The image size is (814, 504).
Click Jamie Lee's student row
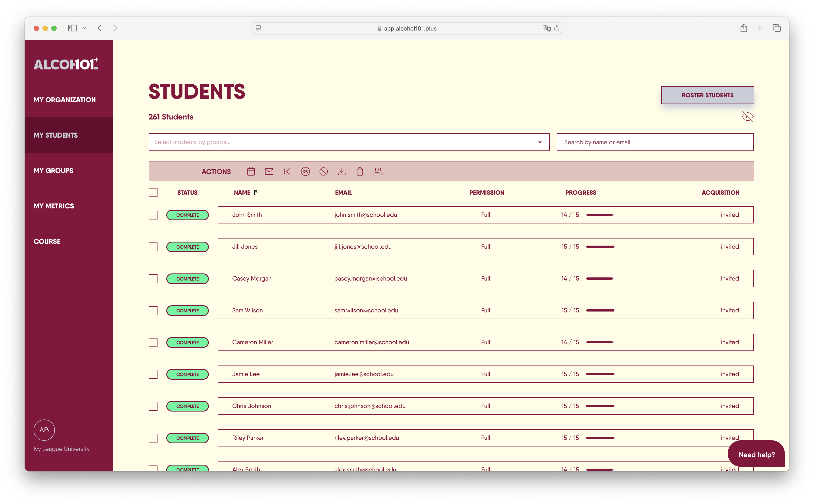486,374
